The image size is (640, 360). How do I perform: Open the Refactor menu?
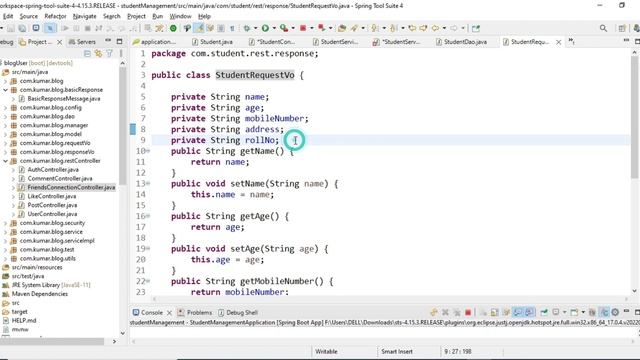tap(55, 16)
